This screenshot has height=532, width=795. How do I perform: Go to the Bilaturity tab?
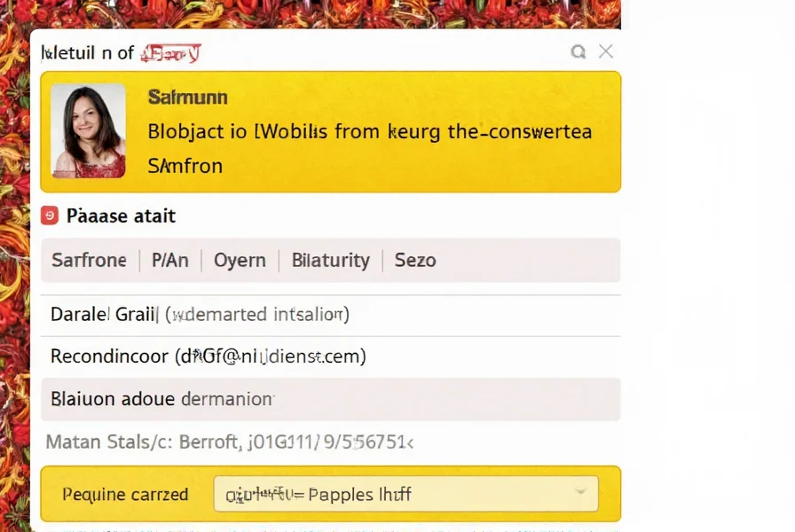click(330, 261)
